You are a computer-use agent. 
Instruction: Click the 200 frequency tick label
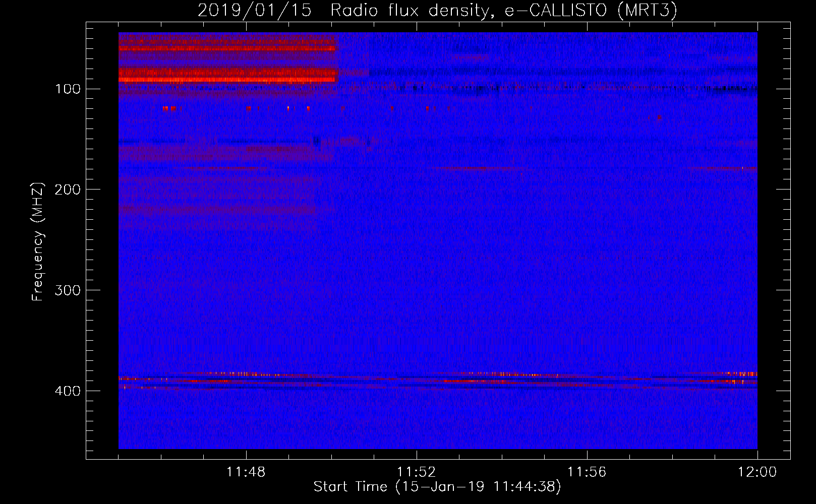pos(68,190)
